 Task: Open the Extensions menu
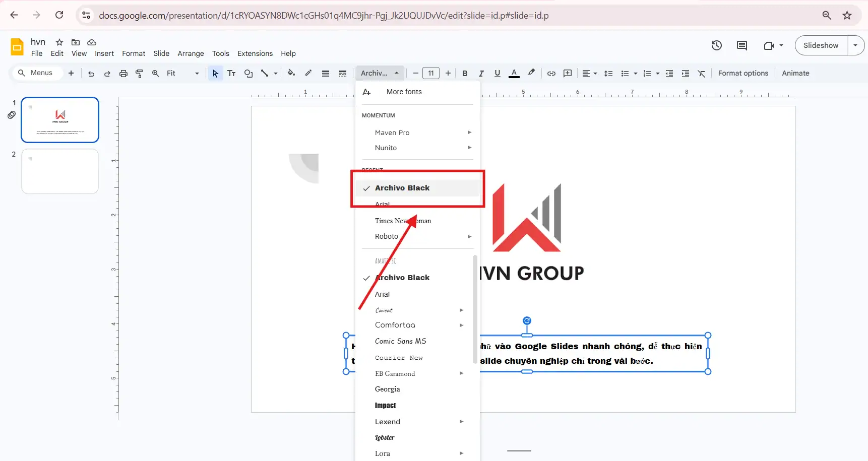255,53
